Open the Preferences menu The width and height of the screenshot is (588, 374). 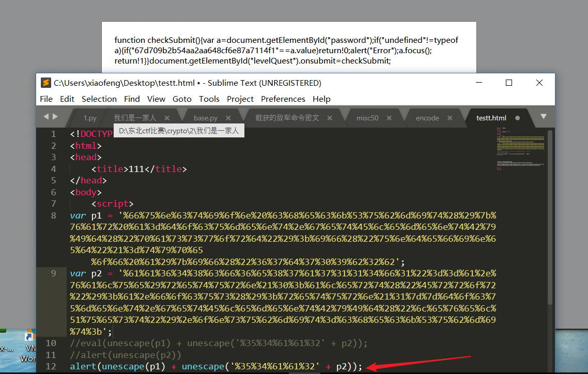click(283, 99)
